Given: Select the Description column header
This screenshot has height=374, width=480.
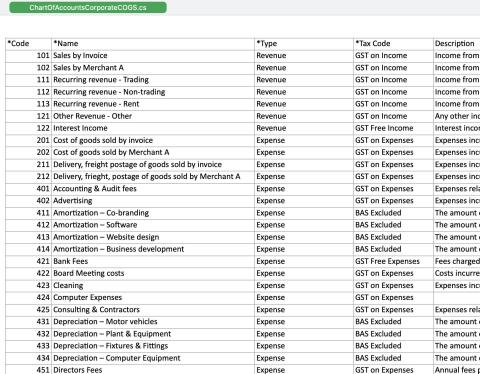Looking at the screenshot, I should click(x=457, y=44).
